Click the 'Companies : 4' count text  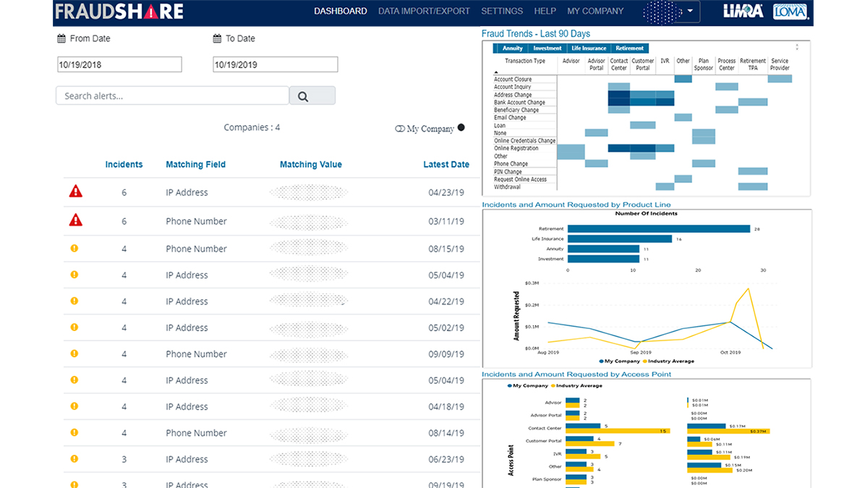(x=252, y=128)
